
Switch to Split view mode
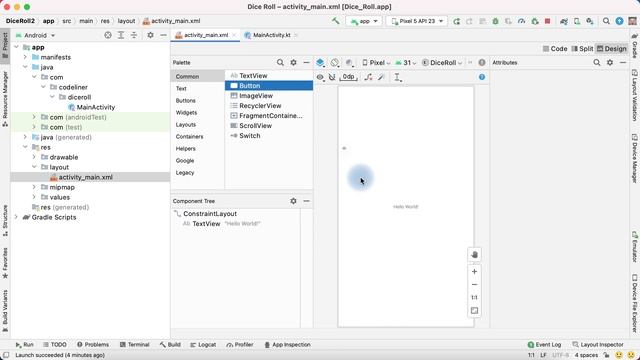tap(582, 49)
